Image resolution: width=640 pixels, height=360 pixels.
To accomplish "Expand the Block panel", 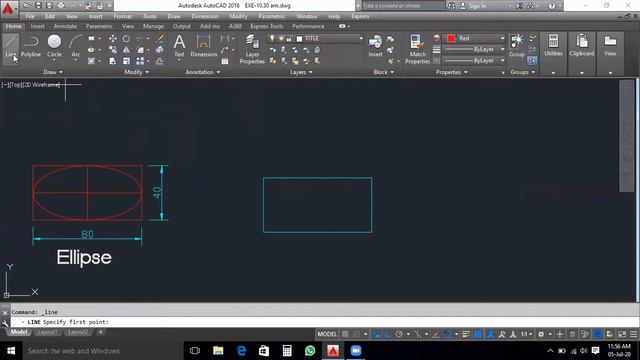I will pyautogui.click(x=384, y=72).
